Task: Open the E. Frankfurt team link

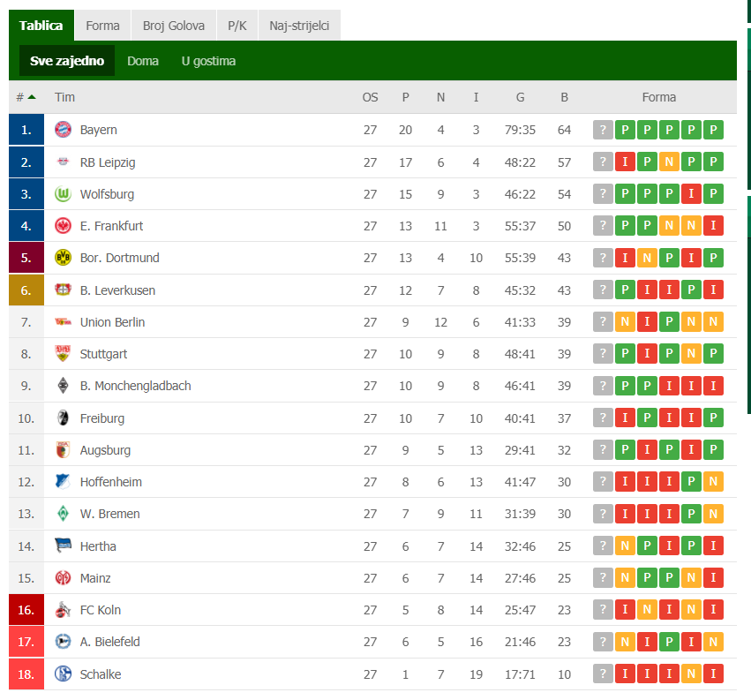Action: (111, 226)
